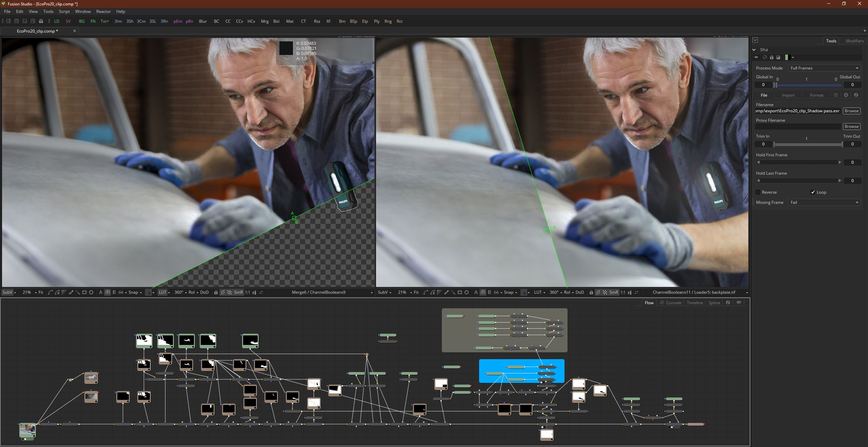Image resolution: width=868 pixels, height=447 pixels.
Task: Click the lock icon in the Sha tool header
Action: tap(772, 57)
